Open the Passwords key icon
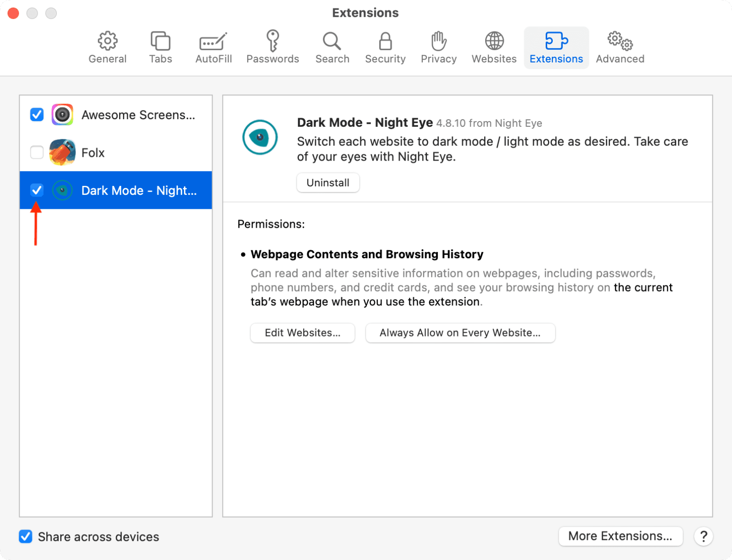The image size is (732, 560). click(273, 41)
